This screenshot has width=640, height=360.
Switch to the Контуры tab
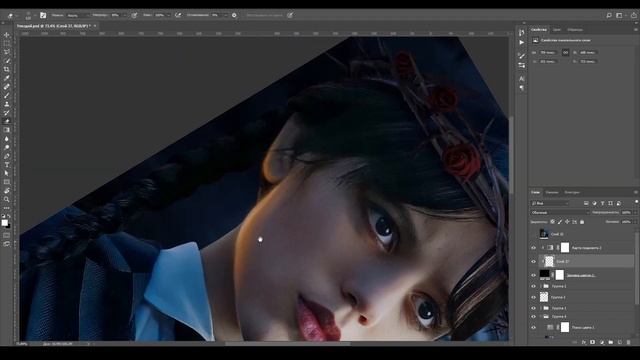coord(572,192)
